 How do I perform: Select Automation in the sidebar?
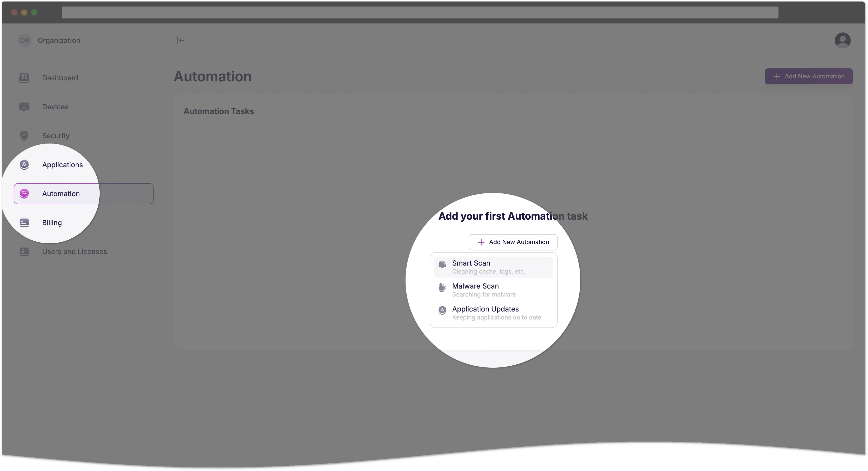[84, 194]
